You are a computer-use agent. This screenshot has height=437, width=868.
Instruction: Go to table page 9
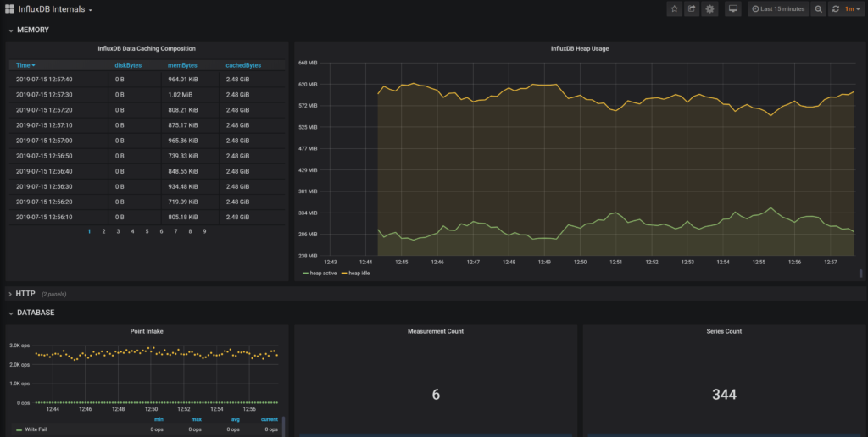coord(204,231)
